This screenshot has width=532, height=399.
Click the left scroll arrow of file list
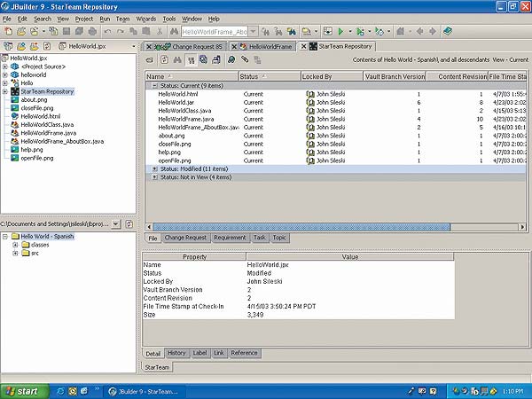pyautogui.click(x=149, y=227)
